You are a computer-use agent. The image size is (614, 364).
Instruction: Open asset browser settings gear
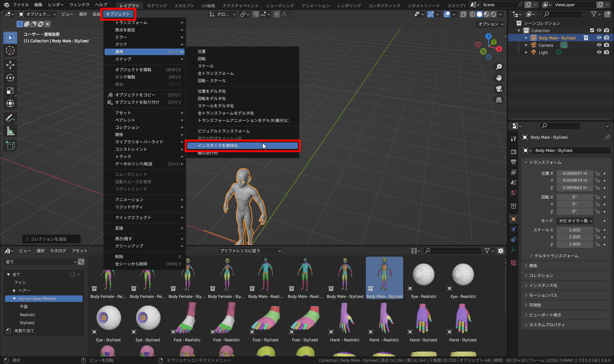coord(501,251)
